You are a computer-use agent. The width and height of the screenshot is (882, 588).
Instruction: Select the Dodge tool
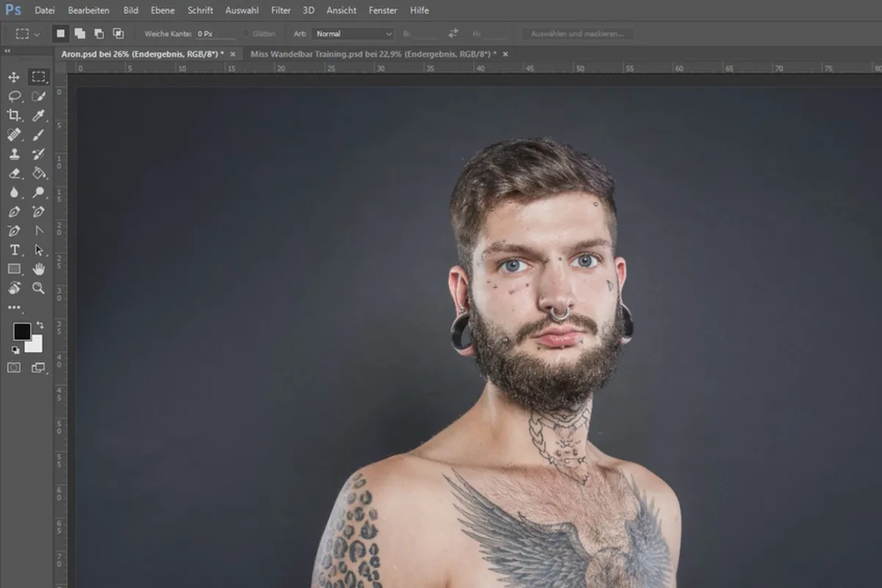[x=38, y=193]
